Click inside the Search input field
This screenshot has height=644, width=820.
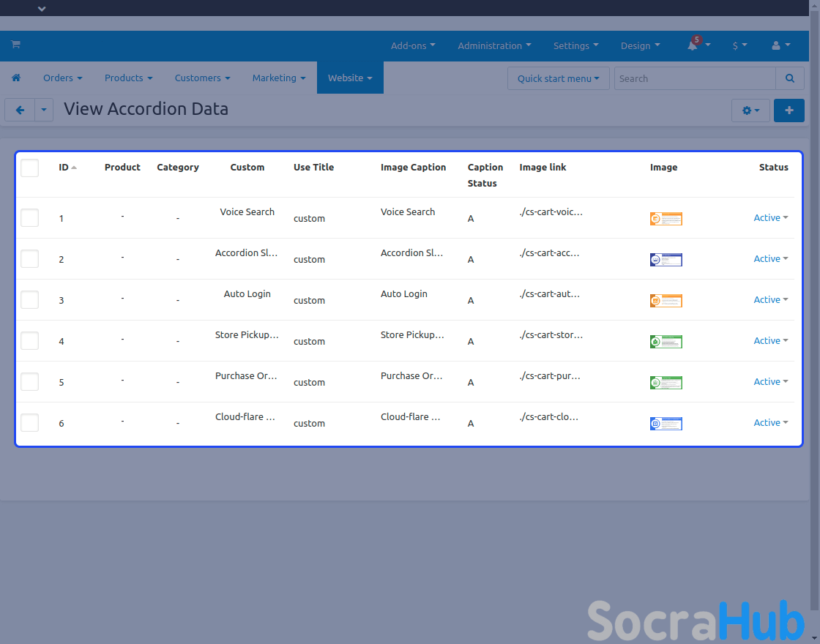[693, 78]
